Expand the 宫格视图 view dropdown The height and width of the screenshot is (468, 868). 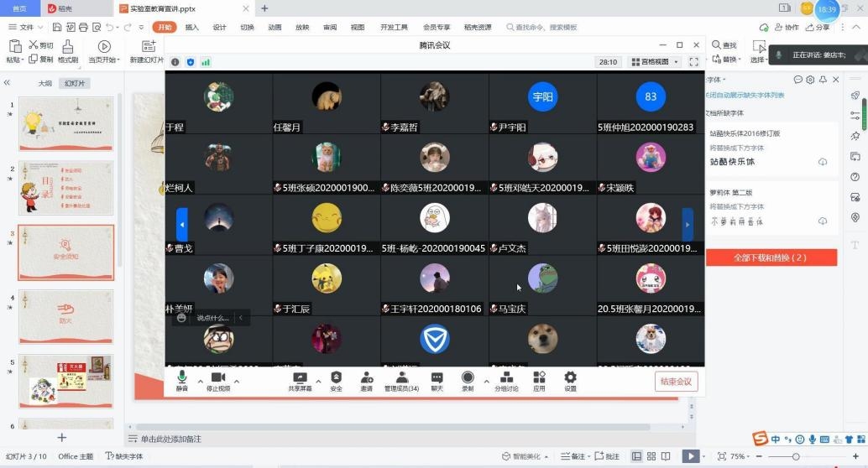tap(655, 62)
